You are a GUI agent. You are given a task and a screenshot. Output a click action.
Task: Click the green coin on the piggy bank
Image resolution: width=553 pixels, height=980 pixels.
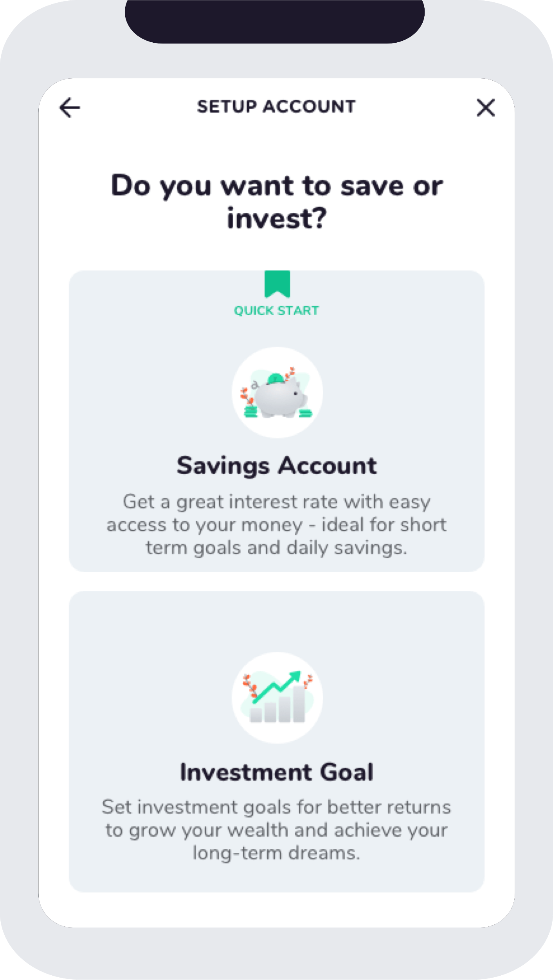pyautogui.click(x=275, y=378)
